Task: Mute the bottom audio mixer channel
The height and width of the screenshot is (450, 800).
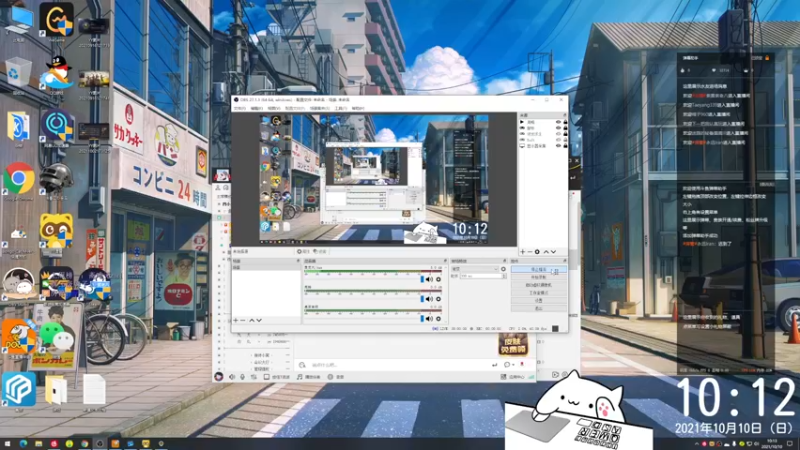Action: pos(429,318)
